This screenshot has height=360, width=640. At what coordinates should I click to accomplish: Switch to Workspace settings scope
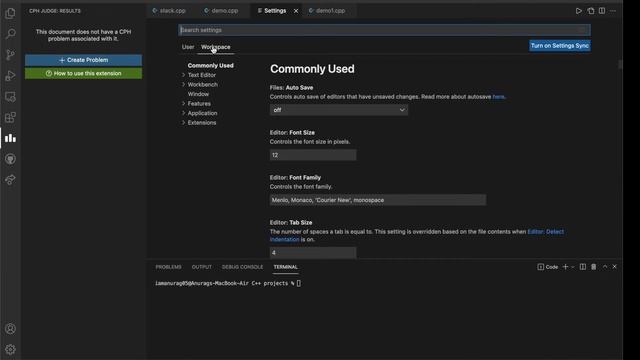216,47
